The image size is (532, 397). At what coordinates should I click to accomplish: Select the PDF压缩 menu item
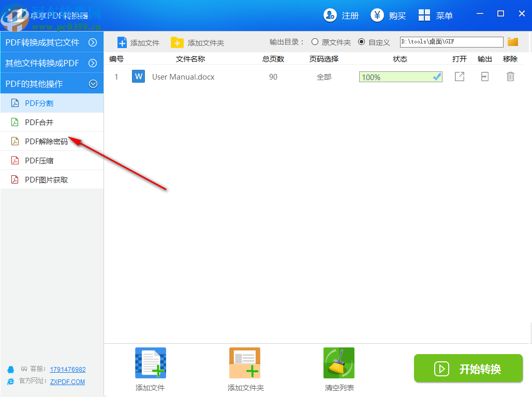coord(52,161)
